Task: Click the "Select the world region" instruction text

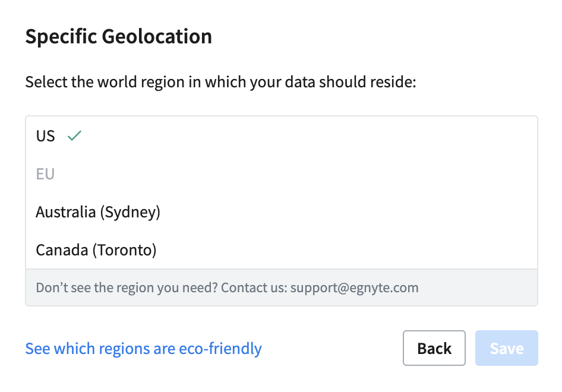Action: (x=220, y=81)
